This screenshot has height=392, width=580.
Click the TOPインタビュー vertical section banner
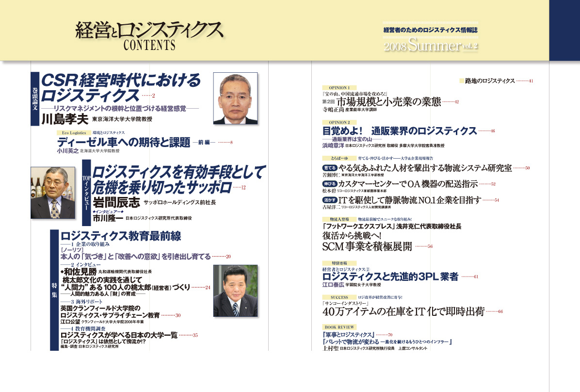(x=86, y=193)
